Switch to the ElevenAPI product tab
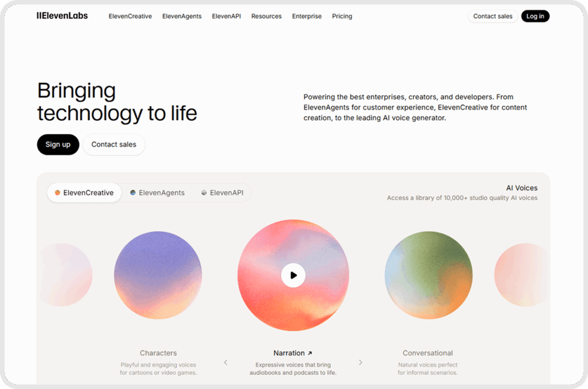 pos(227,192)
